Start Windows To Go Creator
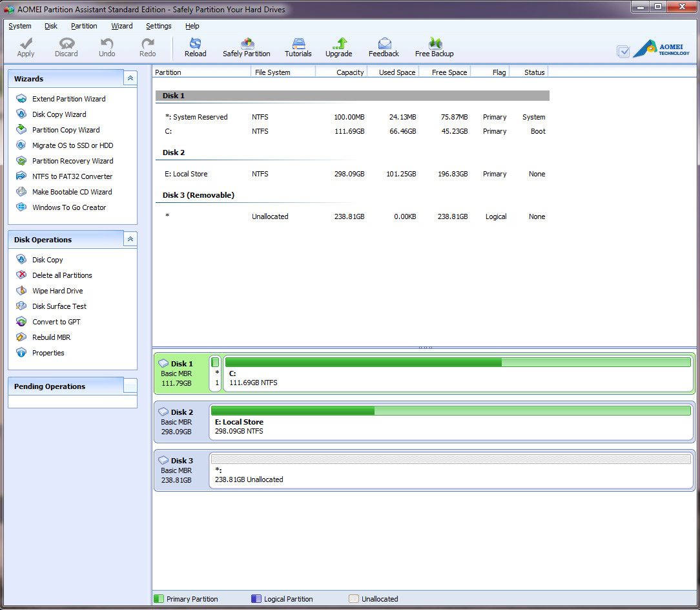This screenshot has height=610, width=700. (68, 207)
